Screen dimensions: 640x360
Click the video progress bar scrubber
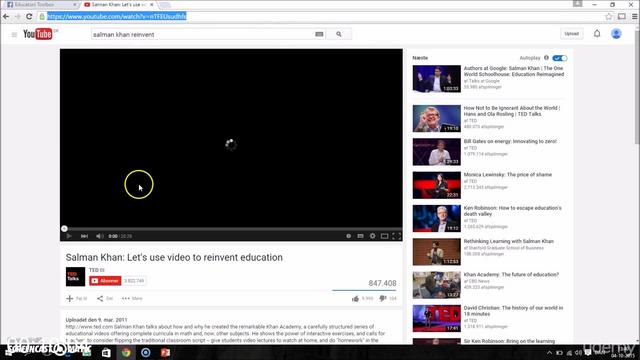64,229
